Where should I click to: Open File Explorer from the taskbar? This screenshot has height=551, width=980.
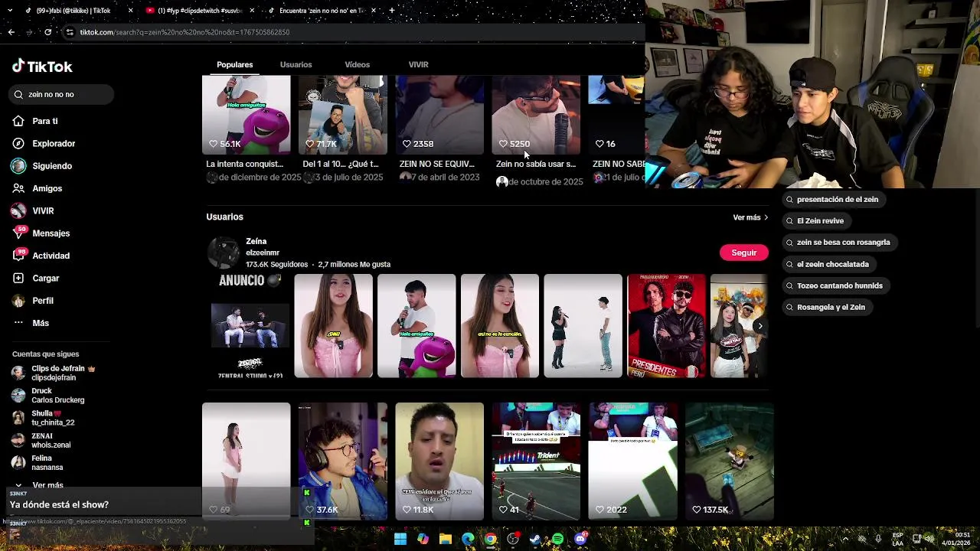(446, 540)
